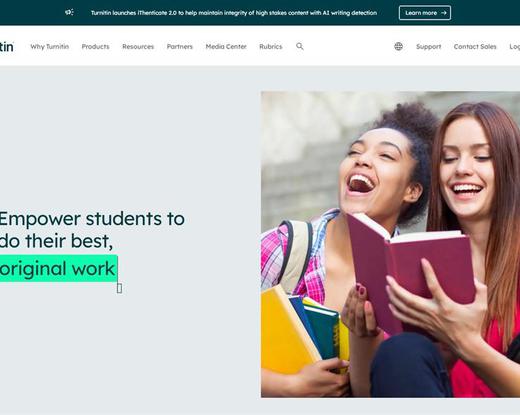Click the iThenticate 2.0 announcement text
Viewport: 520px width, 415px height.
pos(234,13)
